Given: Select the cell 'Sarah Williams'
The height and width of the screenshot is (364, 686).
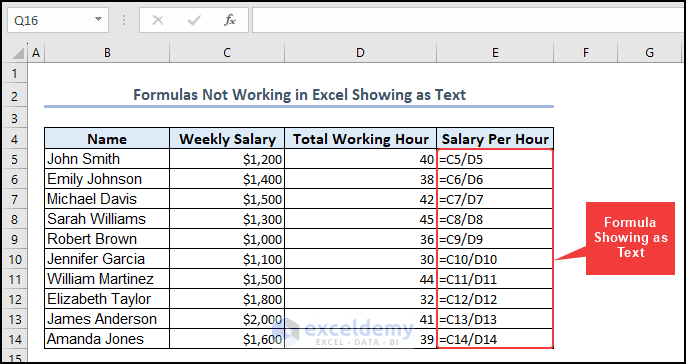Looking at the screenshot, I should click(107, 219).
